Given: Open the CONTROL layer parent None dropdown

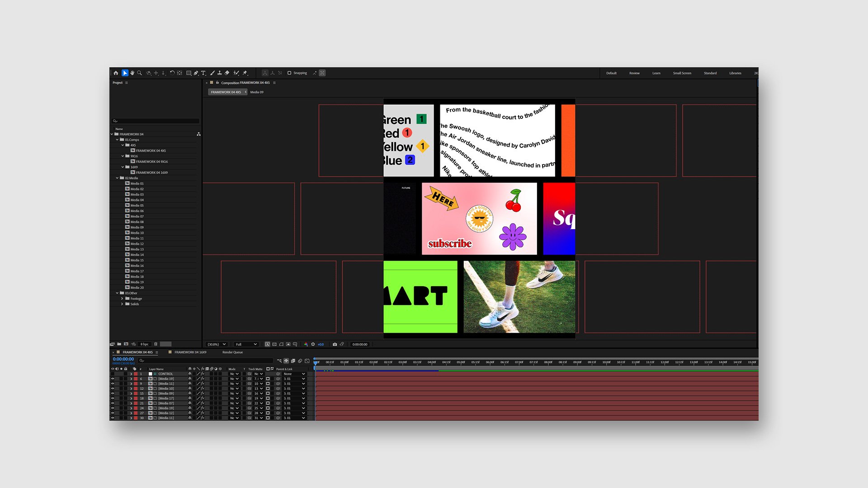Looking at the screenshot, I should (294, 374).
